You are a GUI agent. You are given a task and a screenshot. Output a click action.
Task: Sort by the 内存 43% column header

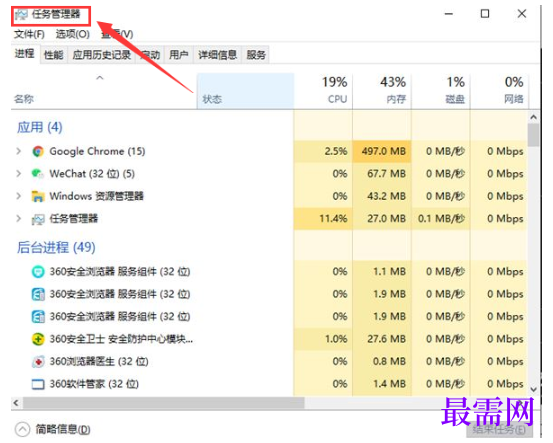382,91
